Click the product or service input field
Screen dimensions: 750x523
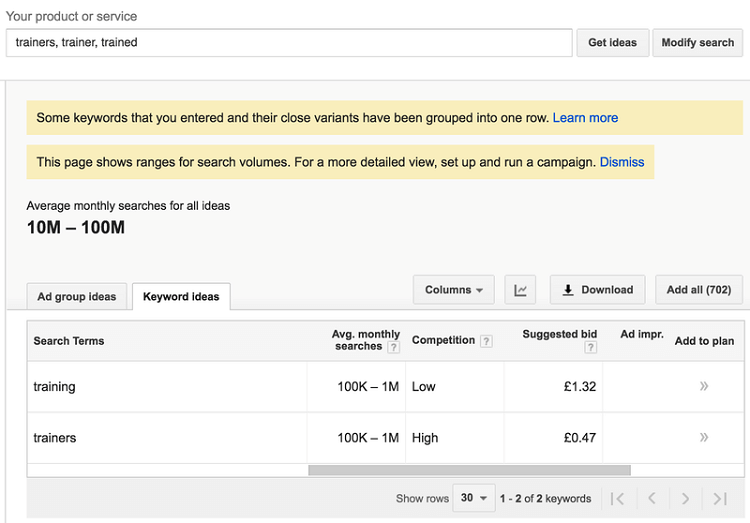point(289,43)
